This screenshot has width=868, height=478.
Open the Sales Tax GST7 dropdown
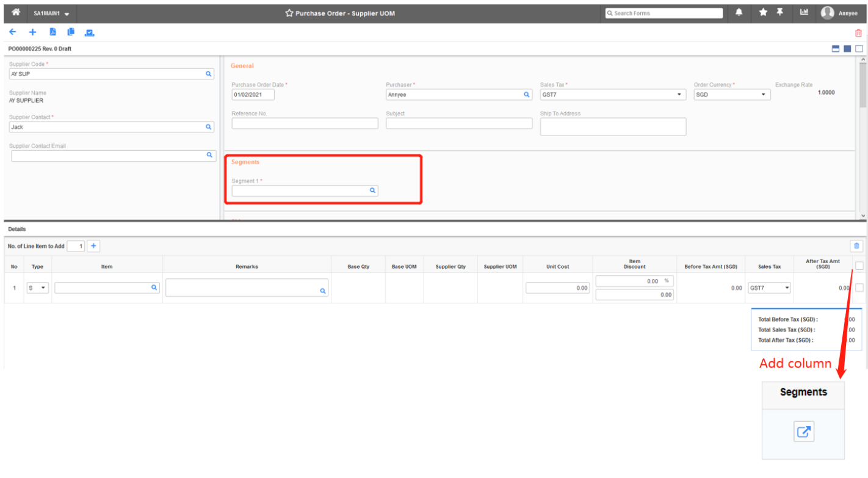coord(678,94)
